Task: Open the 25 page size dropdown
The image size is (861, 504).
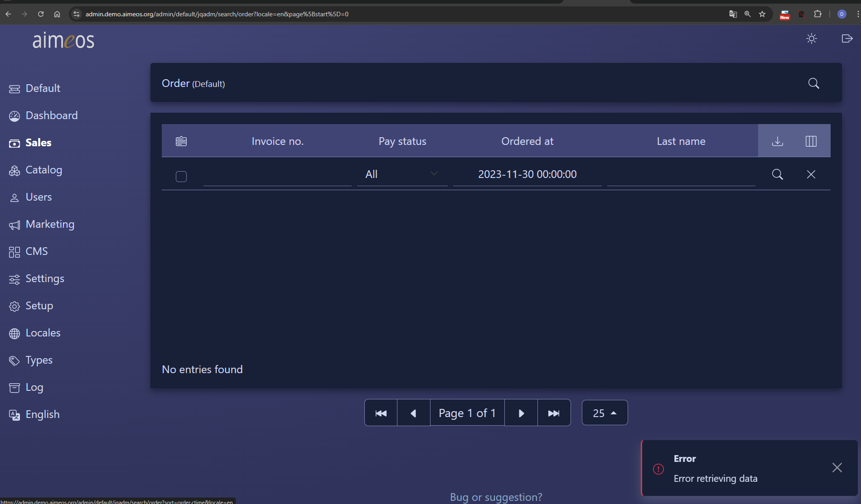Action: click(x=605, y=413)
